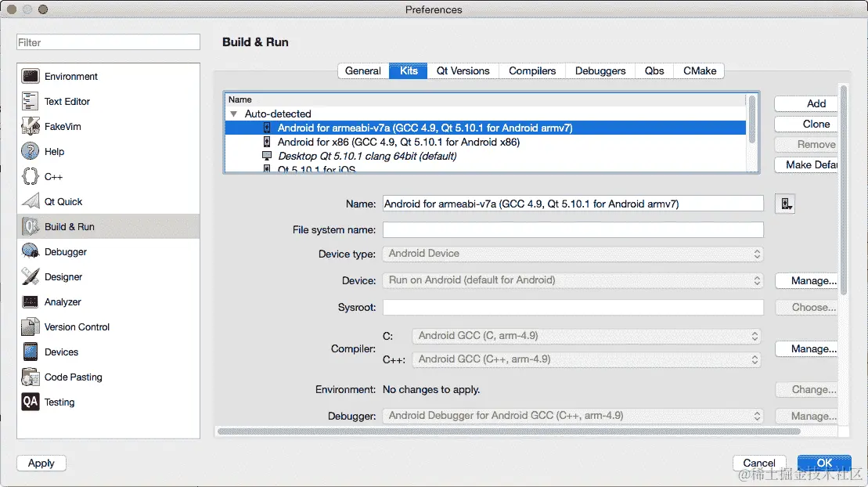Select 'Android for armeabi-v7a' kit row
Image resolution: width=868 pixels, height=487 pixels.
pos(485,128)
